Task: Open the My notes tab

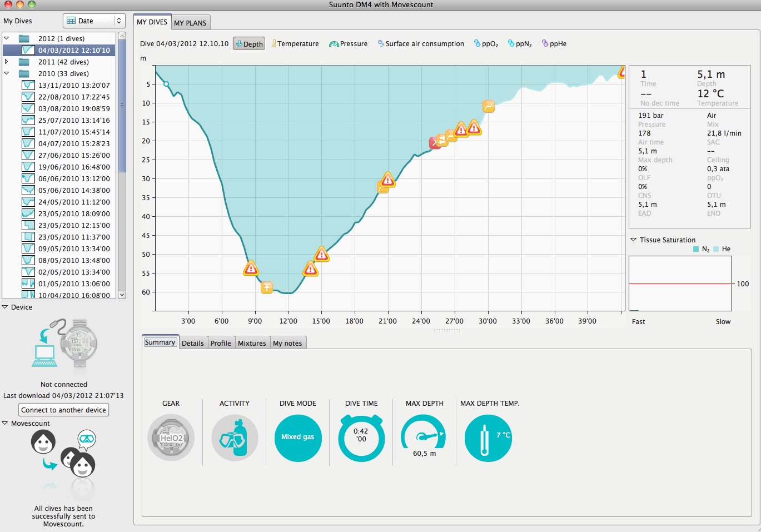Action: tap(287, 343)
